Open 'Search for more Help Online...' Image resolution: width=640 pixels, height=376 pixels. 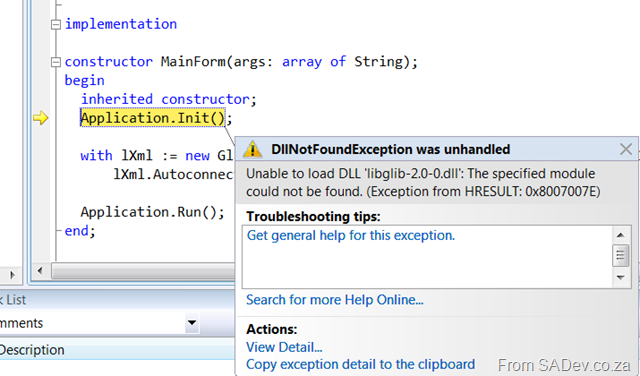click(335, 300)
